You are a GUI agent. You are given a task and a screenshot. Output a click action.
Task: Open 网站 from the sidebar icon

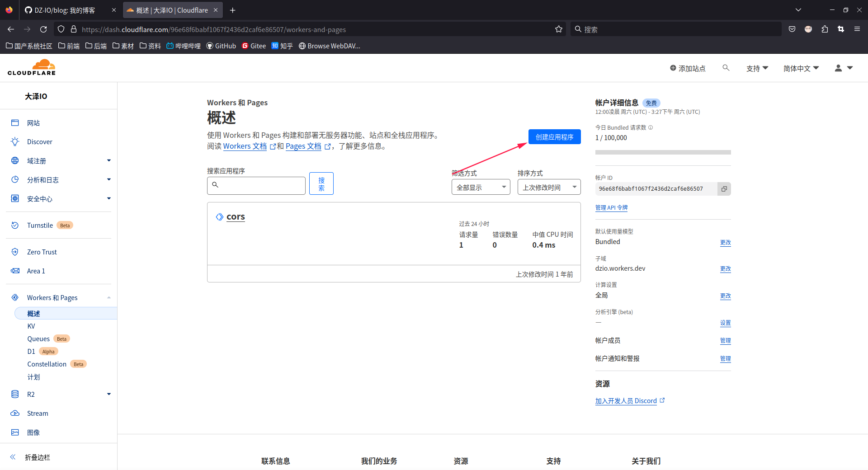[15, 122]
